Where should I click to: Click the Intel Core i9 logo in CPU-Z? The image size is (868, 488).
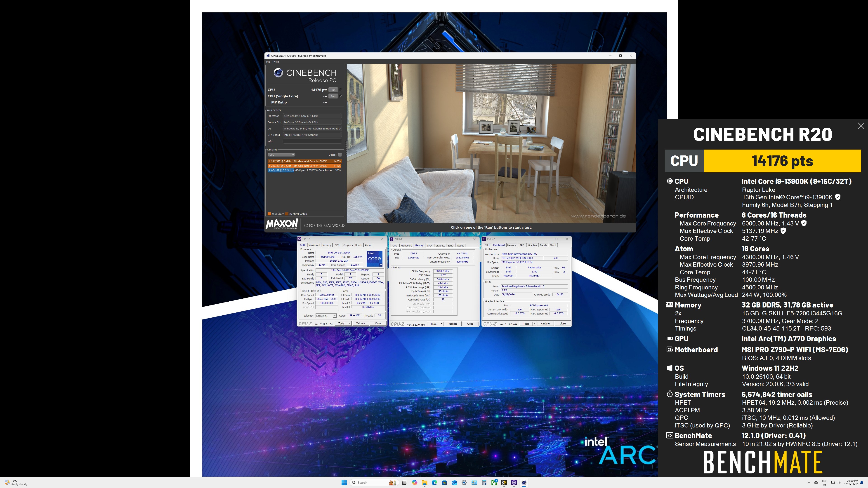[374, 259]
